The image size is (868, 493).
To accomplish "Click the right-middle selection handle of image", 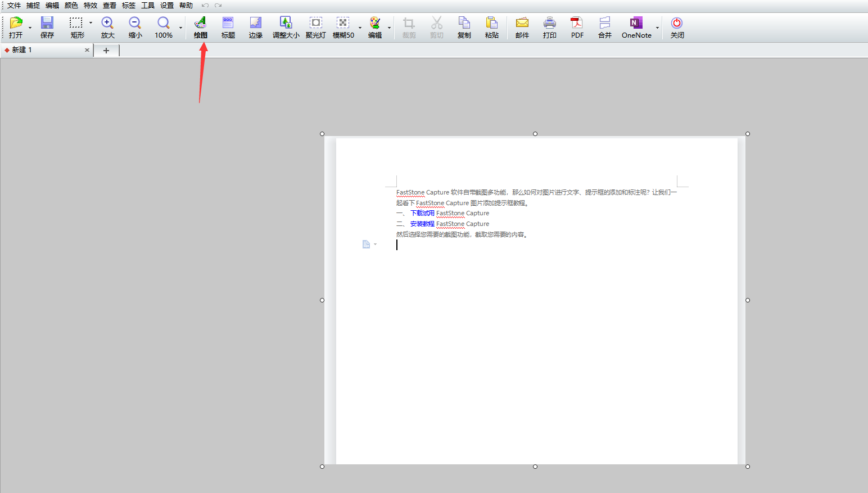I will 748,300.
